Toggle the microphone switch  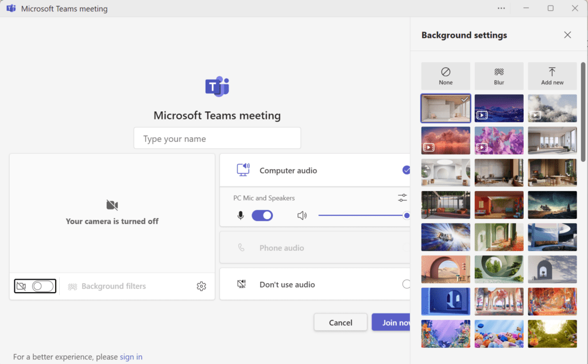tap(262, 215)
